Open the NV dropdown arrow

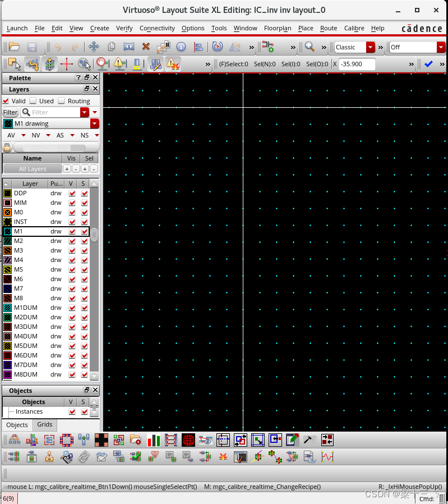[48, 135]
